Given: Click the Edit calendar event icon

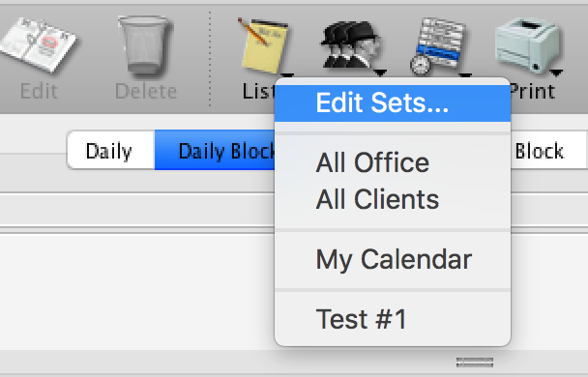Looking at the screenshot, I should pos(38,44).
